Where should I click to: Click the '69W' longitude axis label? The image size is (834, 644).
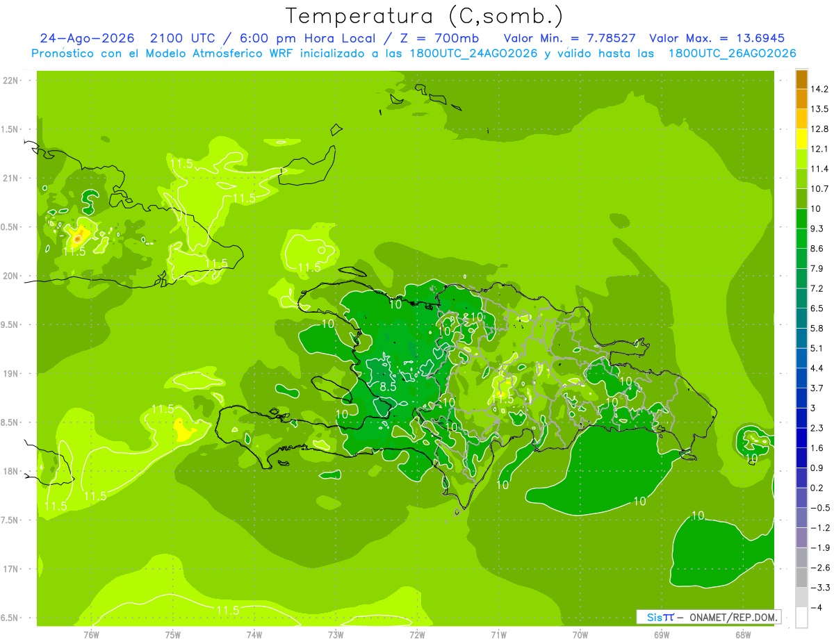[662, 635]
